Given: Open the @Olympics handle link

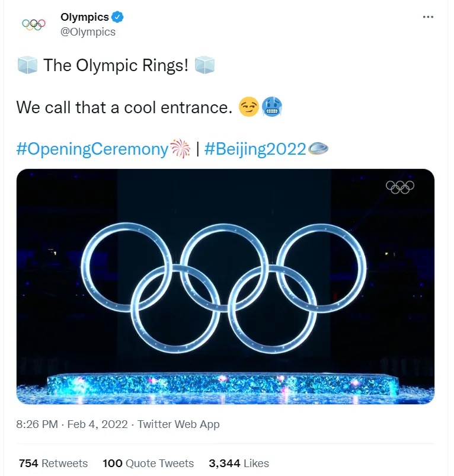Looking at the screenshot, I should pos(88,32).
